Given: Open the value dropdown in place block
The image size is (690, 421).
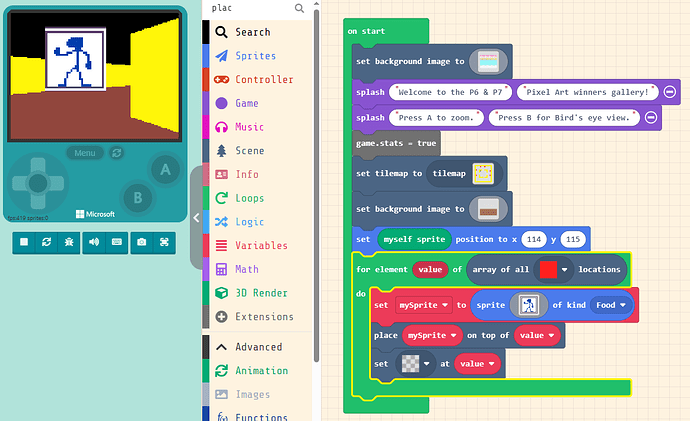Looking at the screenshot, I should [537, 336].
